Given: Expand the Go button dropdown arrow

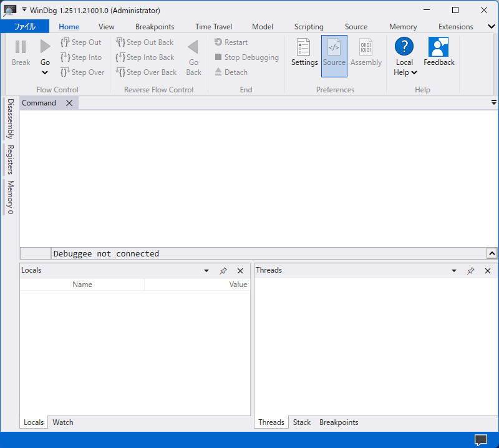Looking at the screenshot, I should 45,72.
